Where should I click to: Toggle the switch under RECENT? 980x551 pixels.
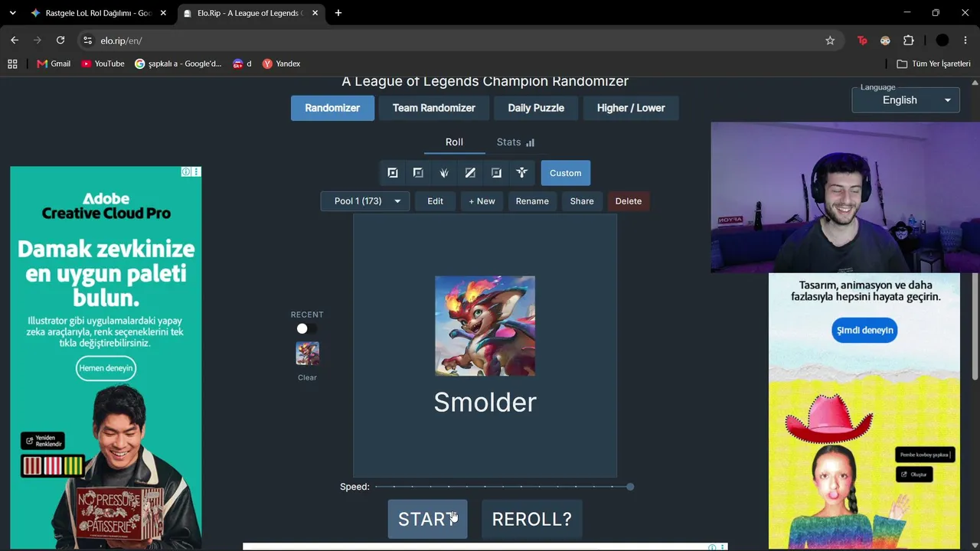coord(307,328)
